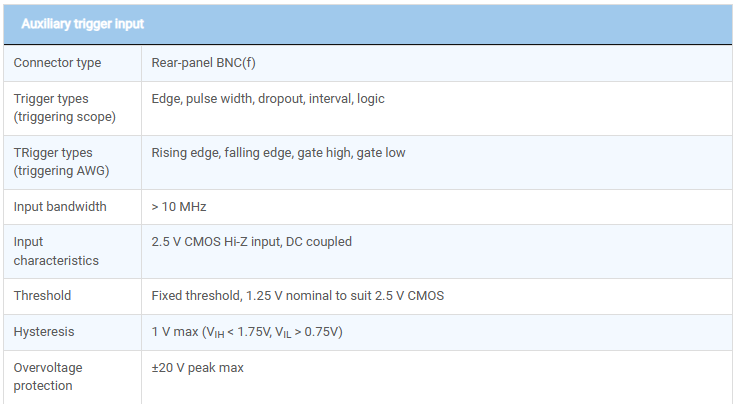Click the '1 V max' hysteresis value

click(174, 331)
